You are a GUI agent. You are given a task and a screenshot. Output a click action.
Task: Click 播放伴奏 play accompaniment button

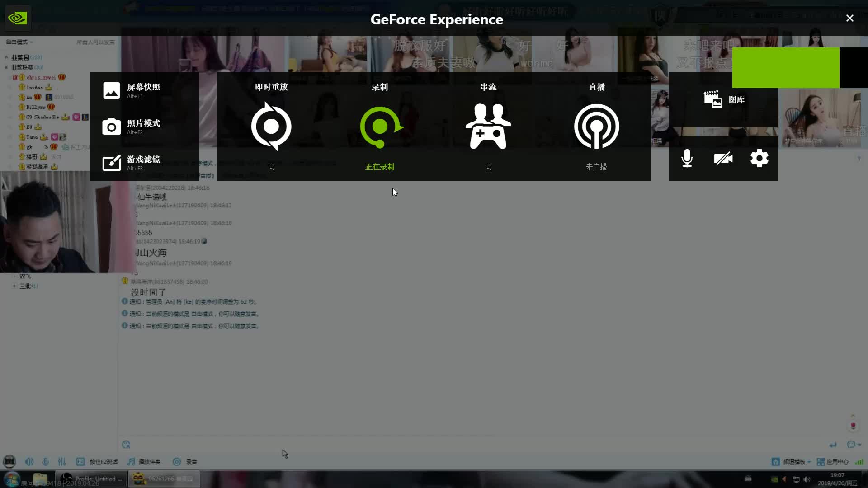click(144, 461)
